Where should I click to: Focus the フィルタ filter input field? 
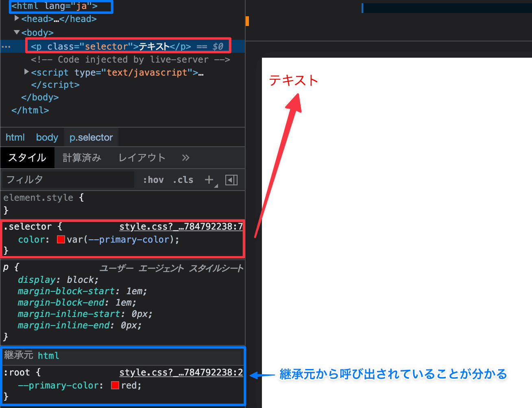(68, 180)
